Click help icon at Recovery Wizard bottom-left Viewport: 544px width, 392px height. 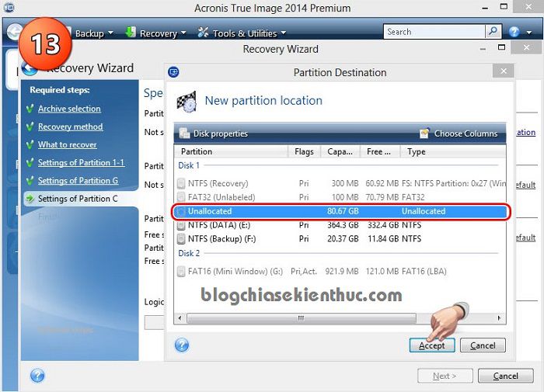pos(37,376)
